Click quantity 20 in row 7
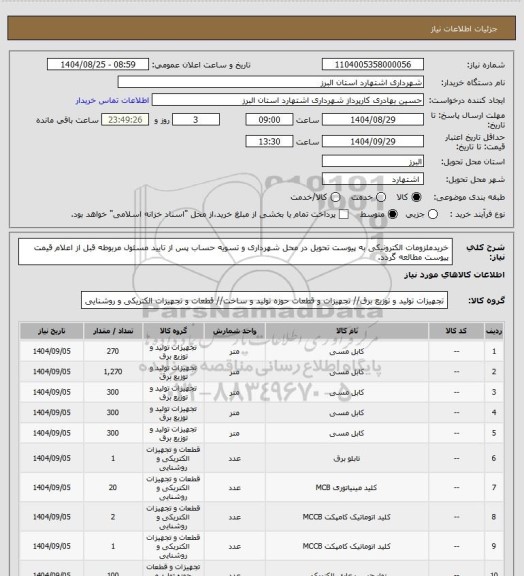Viewport: 524px width, 576px height. click(113, 488)
